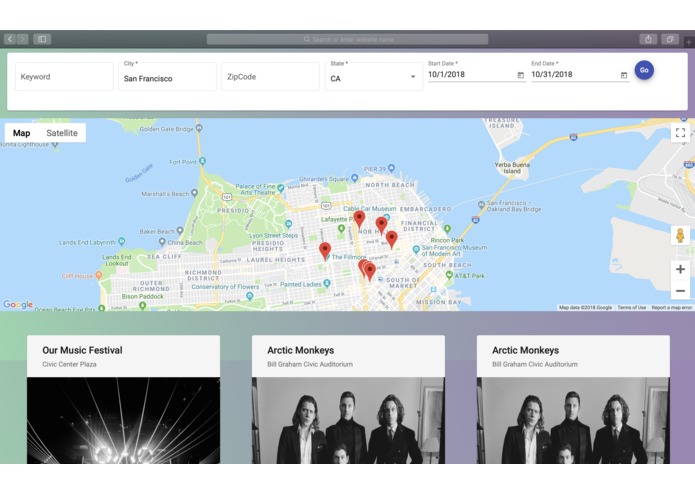
Task: Click the Civic Center Plaza venue text
Action: point(69,364)
